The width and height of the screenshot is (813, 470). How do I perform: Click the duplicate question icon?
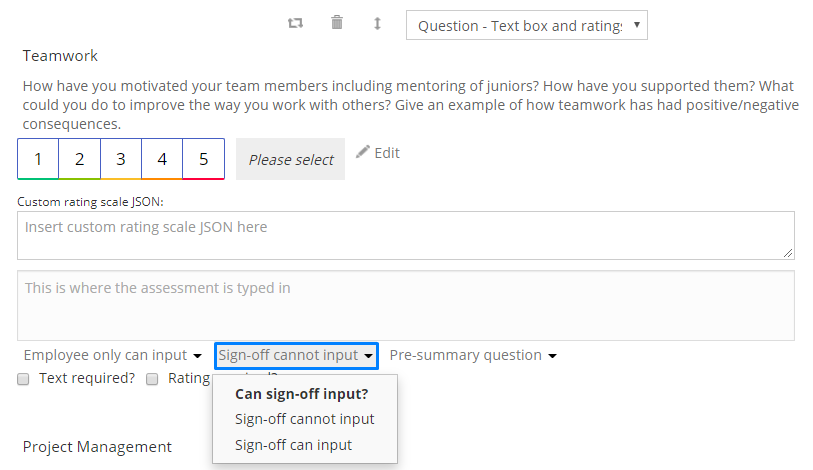(296, 23)
